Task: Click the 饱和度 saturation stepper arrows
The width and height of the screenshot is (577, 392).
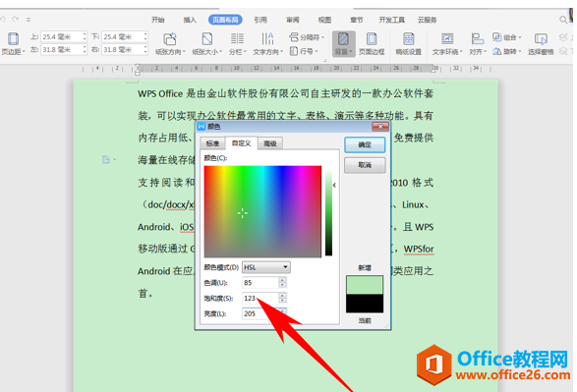Action: pos(282,298)
